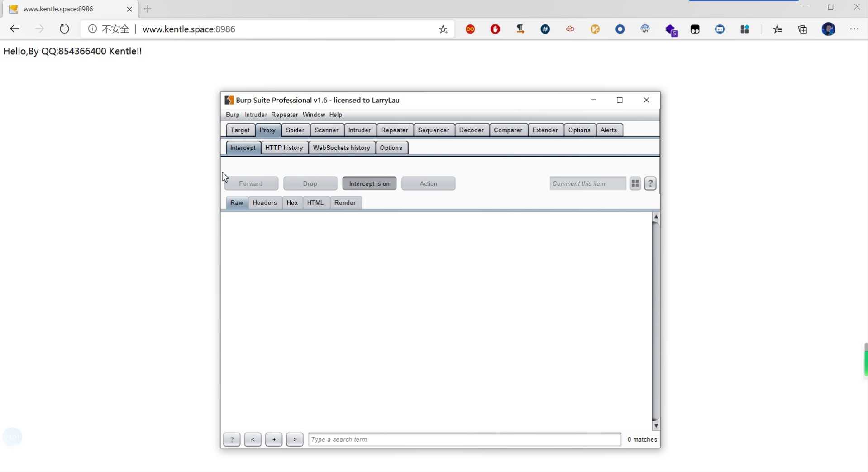Screen dimensions: 868x472
Task: Click the intercept help question icon
Action: point(650,183)
